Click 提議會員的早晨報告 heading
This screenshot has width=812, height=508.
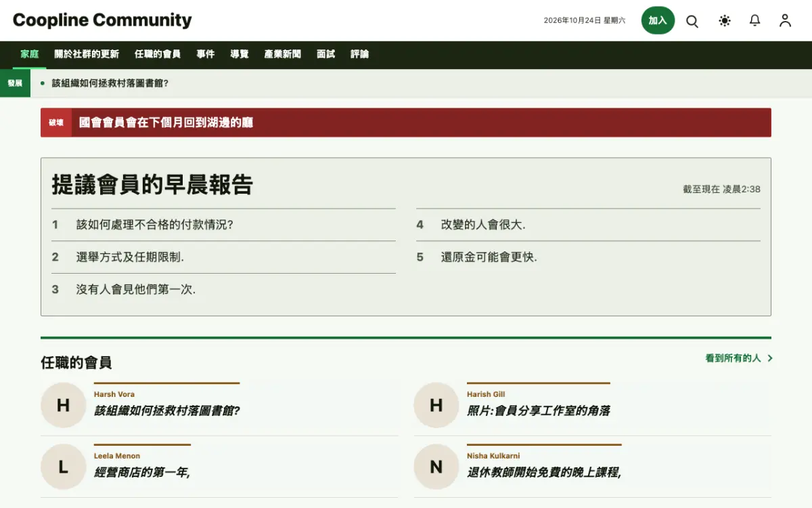pyautogui.click(x=152, y=184)
